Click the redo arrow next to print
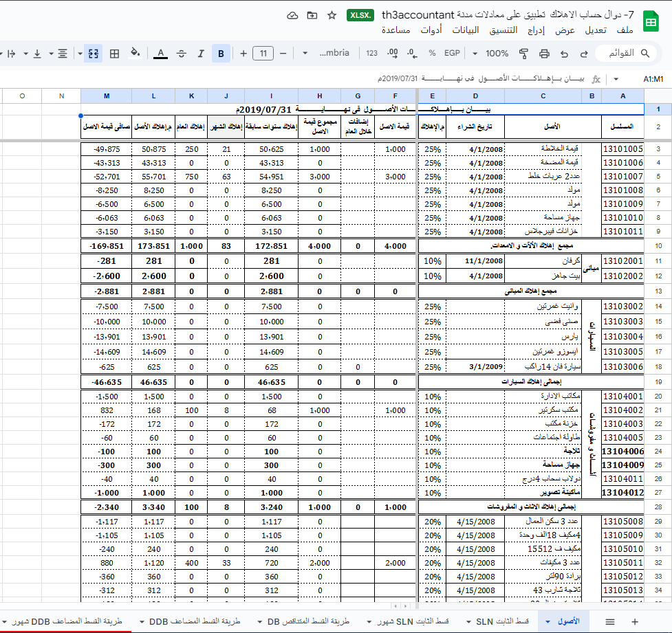The width and height of the screenshot is (672, 633). pyautogui.click(x=564, y=54)
